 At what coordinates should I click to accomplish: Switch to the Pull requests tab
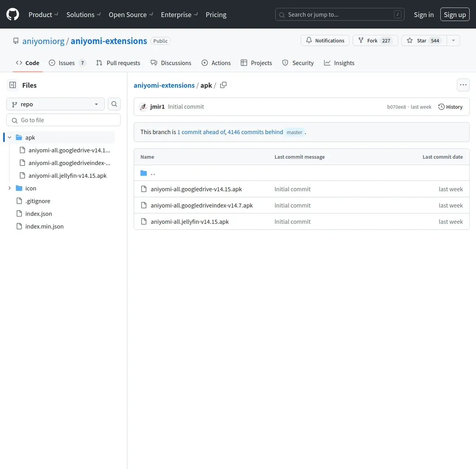(118, 63)
